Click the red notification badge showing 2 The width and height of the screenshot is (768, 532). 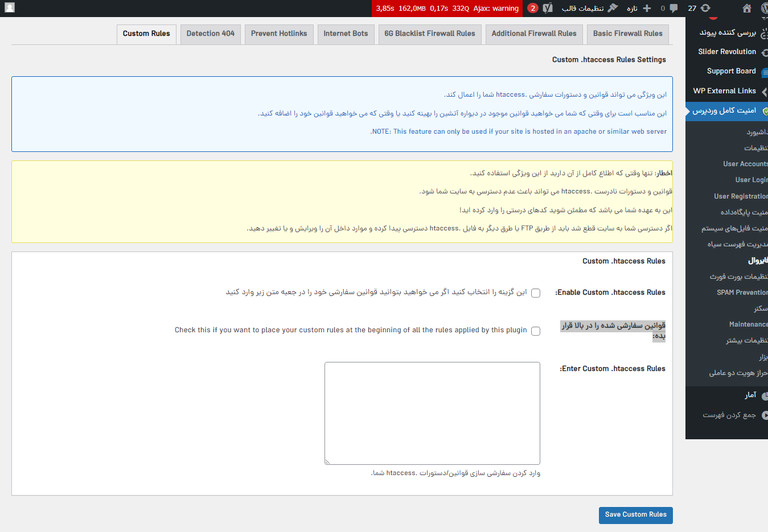point(533,8)
